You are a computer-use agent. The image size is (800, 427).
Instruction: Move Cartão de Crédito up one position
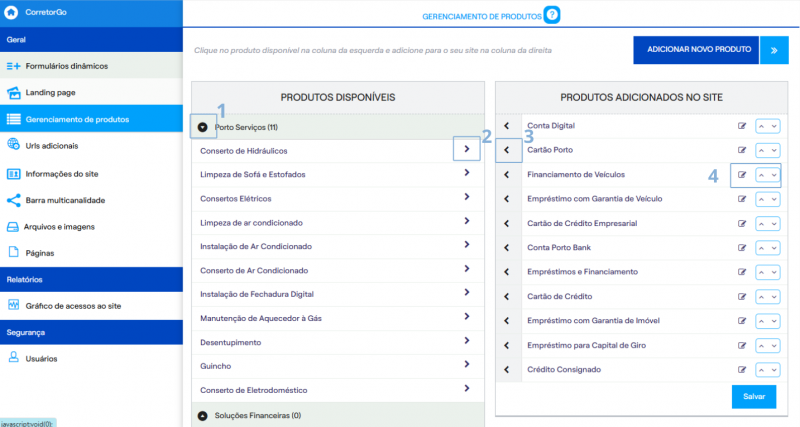pos(761,297)
